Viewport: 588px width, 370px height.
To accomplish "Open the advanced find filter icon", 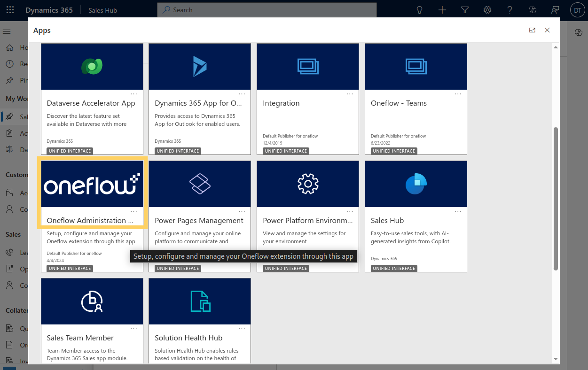I will coord(465,10).
